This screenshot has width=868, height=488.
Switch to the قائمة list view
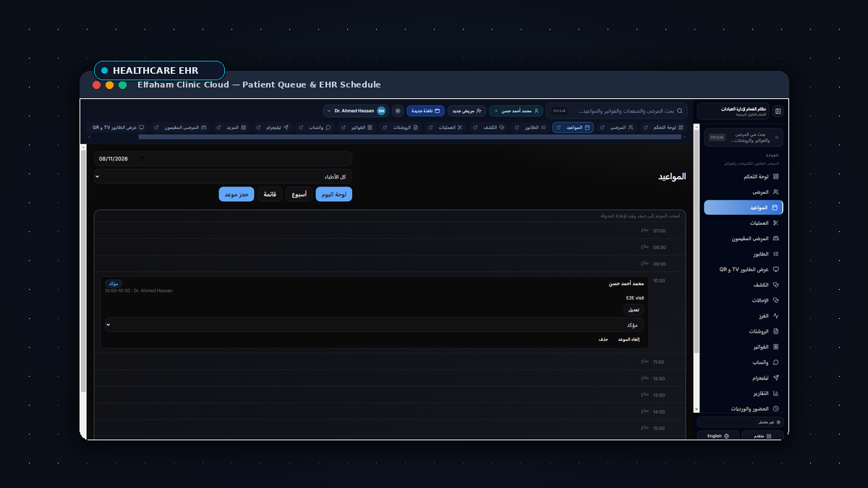(270, 194)
